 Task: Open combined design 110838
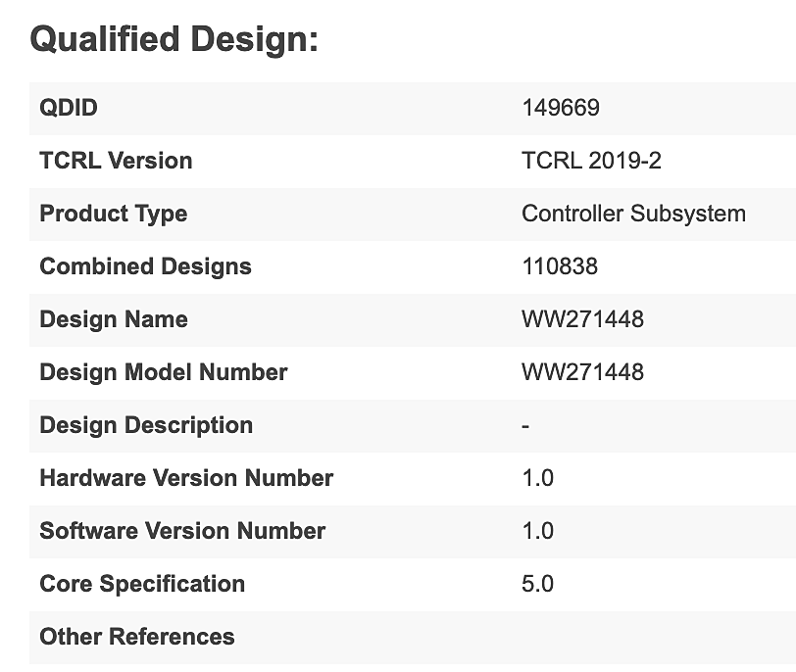tap(560, 266)
